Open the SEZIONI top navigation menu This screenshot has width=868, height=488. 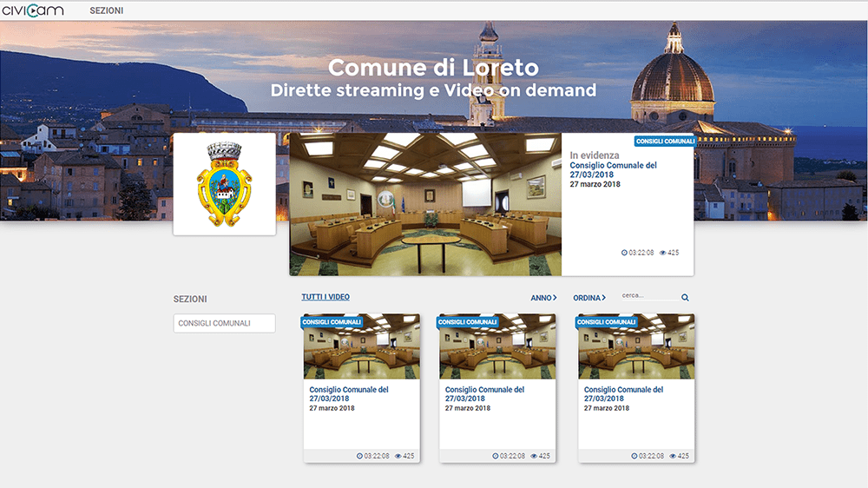click(106, 10)
